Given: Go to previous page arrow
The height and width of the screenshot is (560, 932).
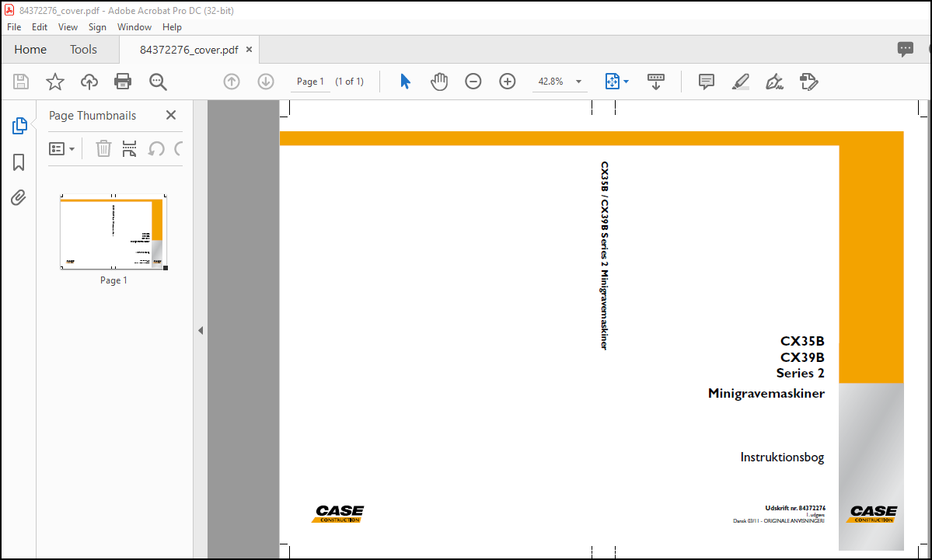Looking at the screenshot, I should 231,82.
